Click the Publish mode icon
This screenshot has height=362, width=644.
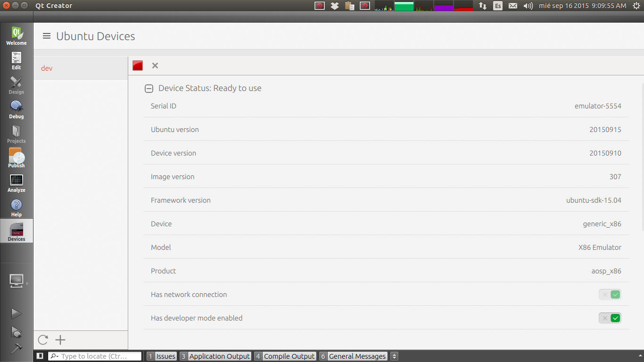17,159
